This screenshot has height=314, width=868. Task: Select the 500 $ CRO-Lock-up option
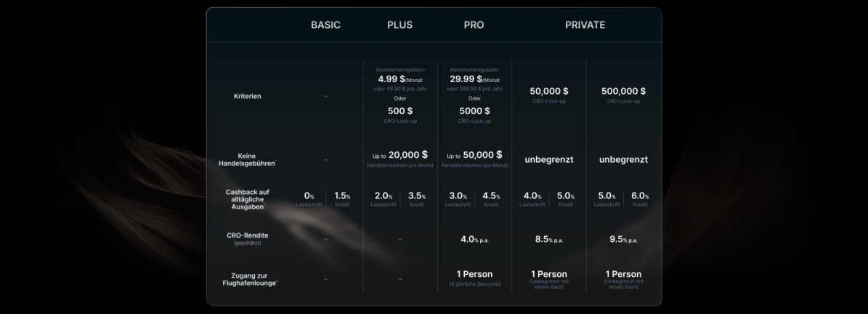[x=399, y=111]
